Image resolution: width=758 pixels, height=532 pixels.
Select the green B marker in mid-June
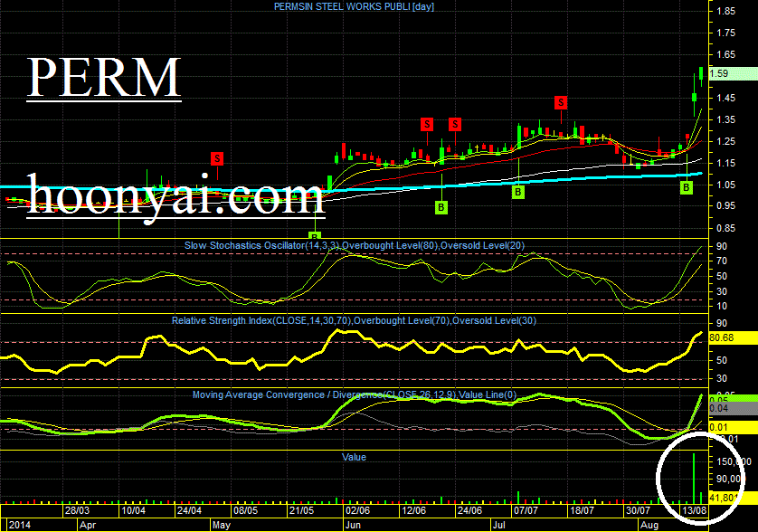coord(441,207)
